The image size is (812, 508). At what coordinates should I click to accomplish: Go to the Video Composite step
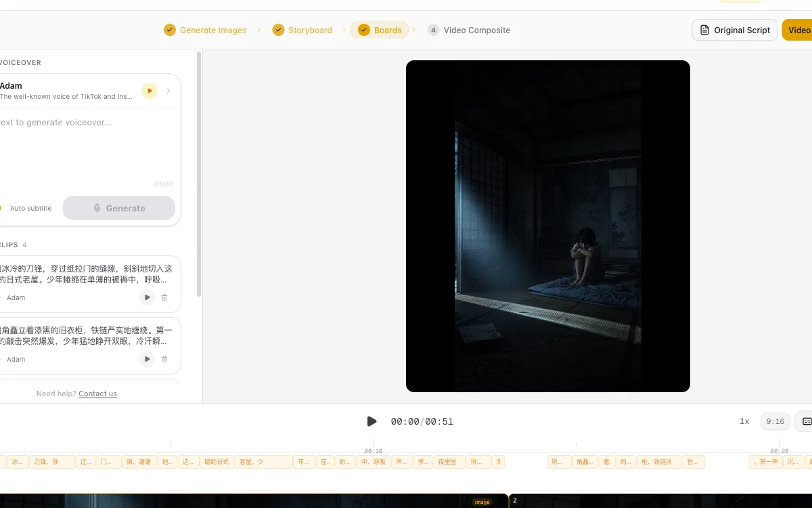[x=469, y=30]
